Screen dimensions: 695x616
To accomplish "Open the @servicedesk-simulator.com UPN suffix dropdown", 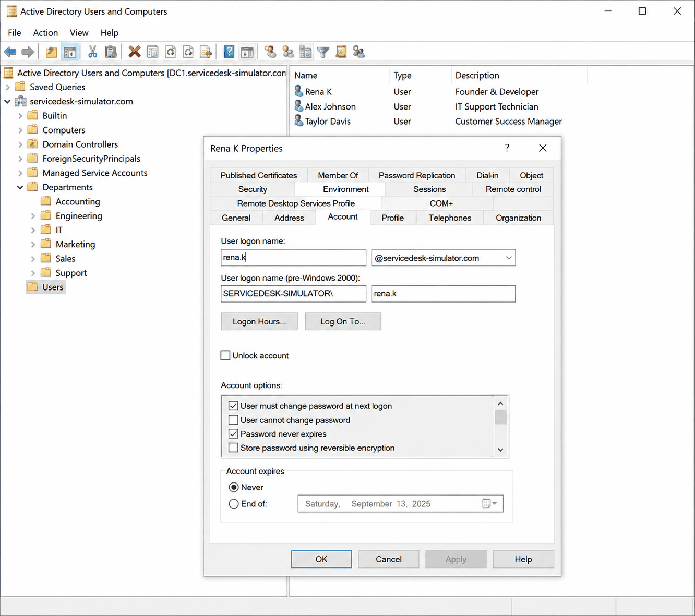I will (x=508, y=258).
